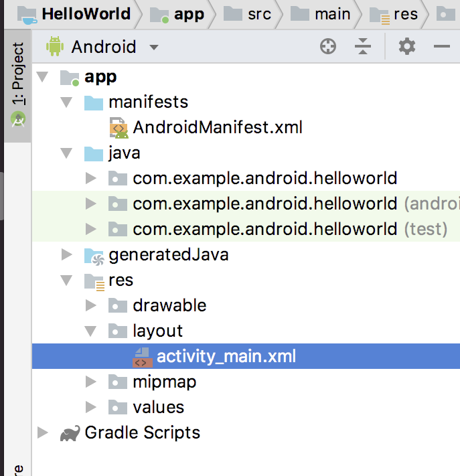Collapse the layout folder
The image size is (460, 476).
(x=90, y=331)
